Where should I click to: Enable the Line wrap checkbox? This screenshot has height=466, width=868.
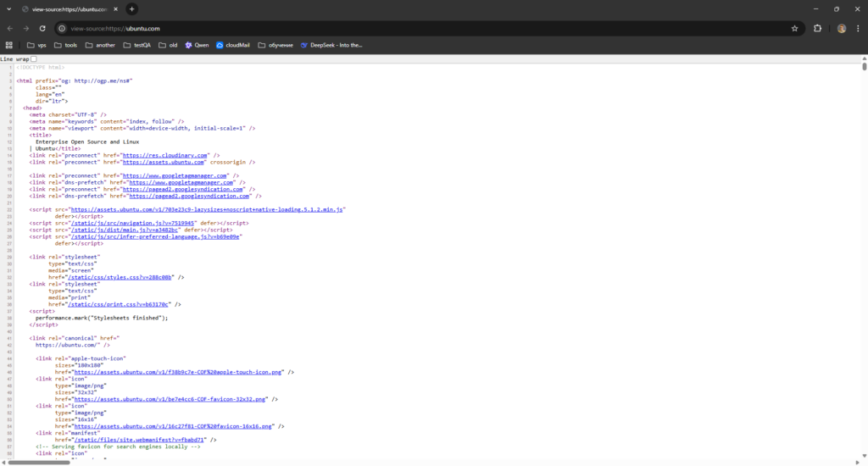(x=34, y=59)
